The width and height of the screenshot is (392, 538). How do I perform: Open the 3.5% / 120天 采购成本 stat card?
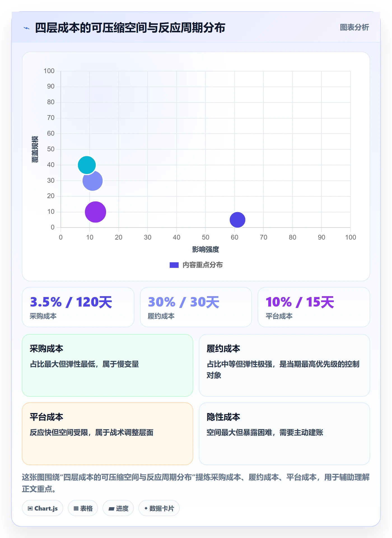coord(78,307)
